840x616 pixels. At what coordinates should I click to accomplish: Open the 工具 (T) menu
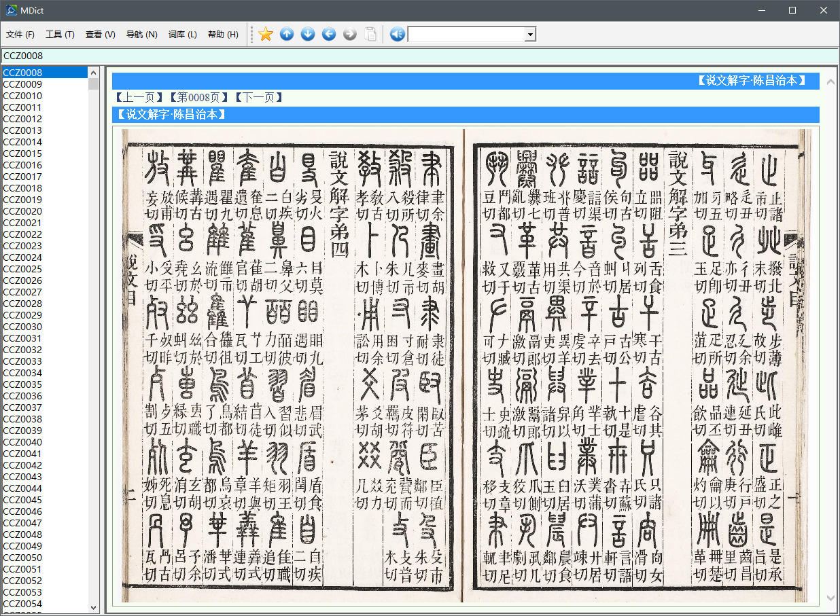pos(60,35)
